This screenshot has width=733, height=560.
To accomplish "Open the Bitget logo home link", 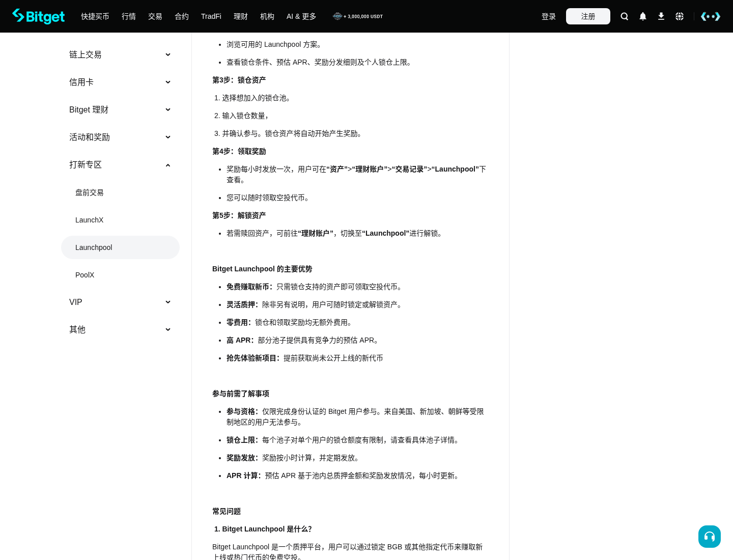I will 39,16.
